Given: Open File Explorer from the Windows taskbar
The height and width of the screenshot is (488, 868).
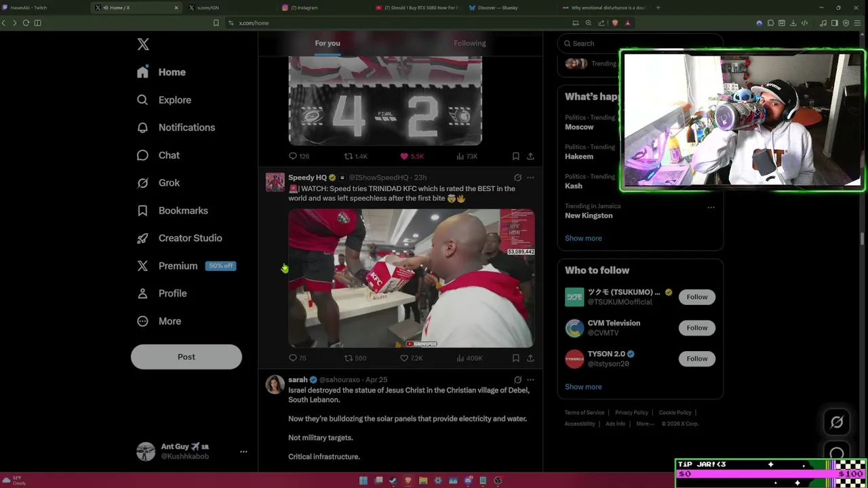Looking at the screenshot, I should pos(423,481).
